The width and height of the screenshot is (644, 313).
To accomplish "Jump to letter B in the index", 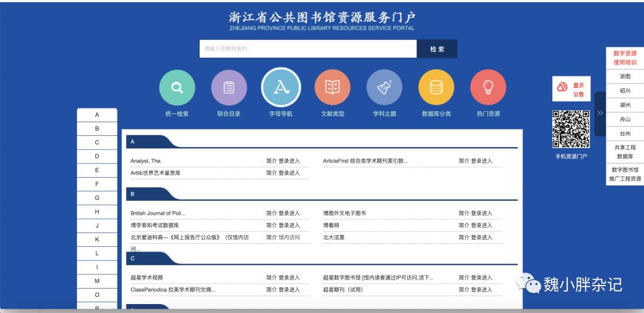I will click(97, 129).
